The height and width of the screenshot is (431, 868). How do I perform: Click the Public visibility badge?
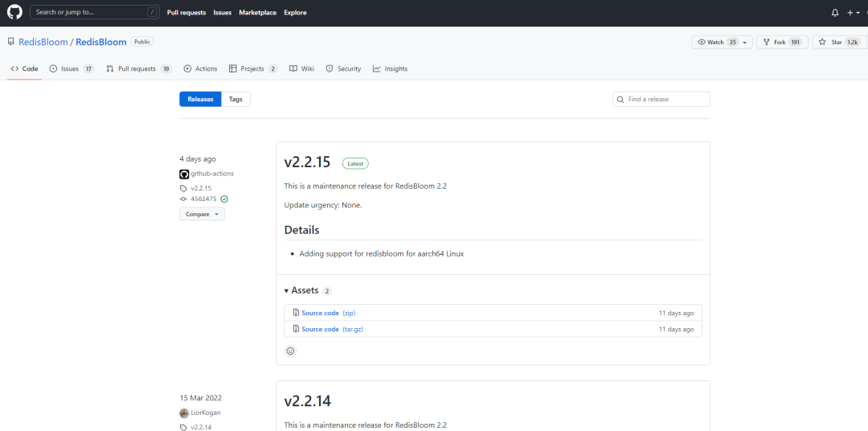click(x=142, y=42)
